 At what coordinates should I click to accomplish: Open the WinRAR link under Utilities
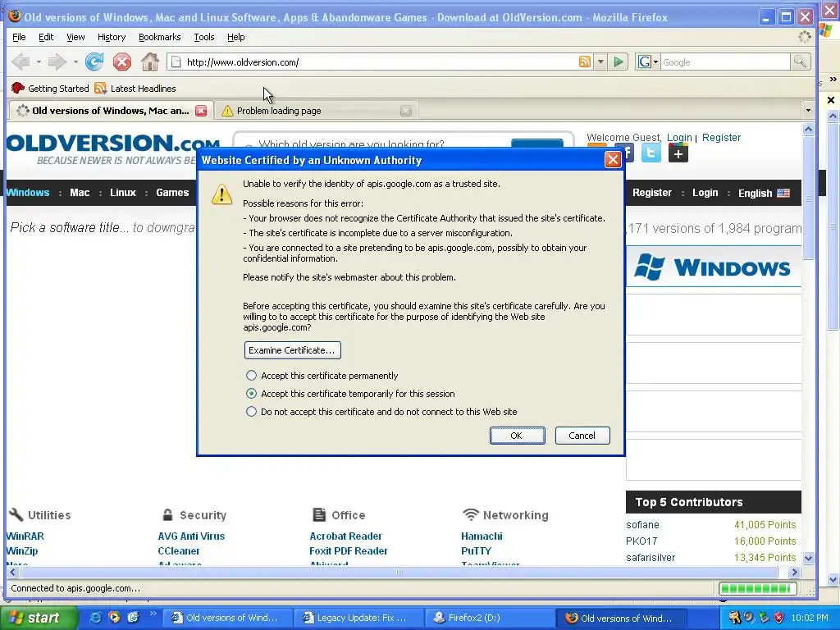click(x=25, y=536)
